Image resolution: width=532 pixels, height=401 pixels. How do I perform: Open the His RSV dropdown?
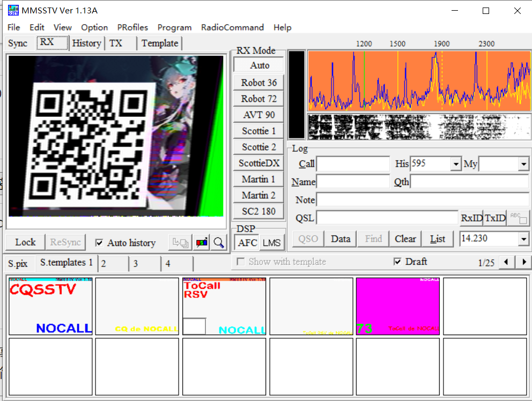(x=456, y=164)
